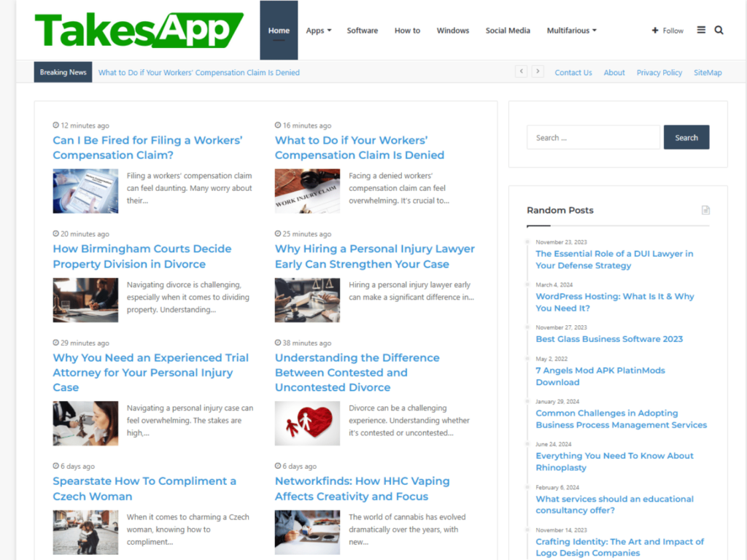Click the red heart thumbnail on the divorce article

(307, 423)
